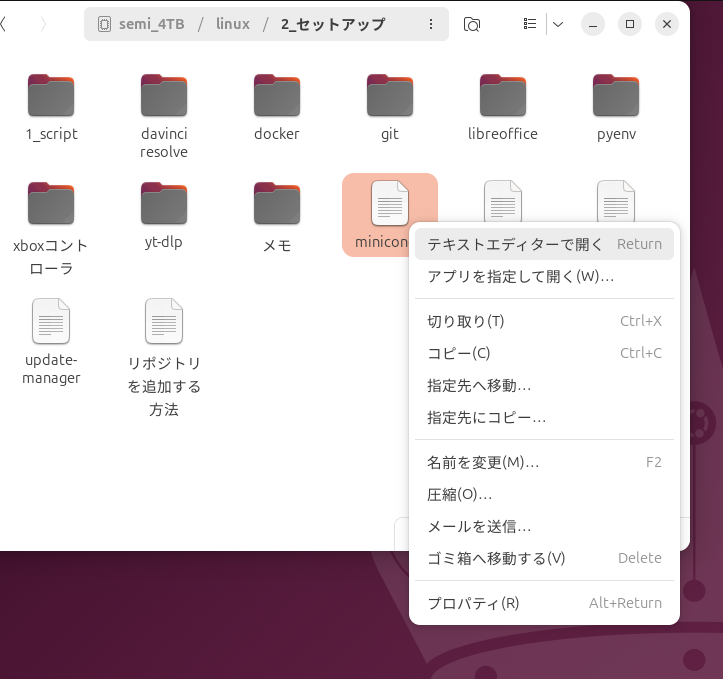The image size is (723, 679).
Task: Go forward with the forward arrow
Action: (x=43, y=24)
